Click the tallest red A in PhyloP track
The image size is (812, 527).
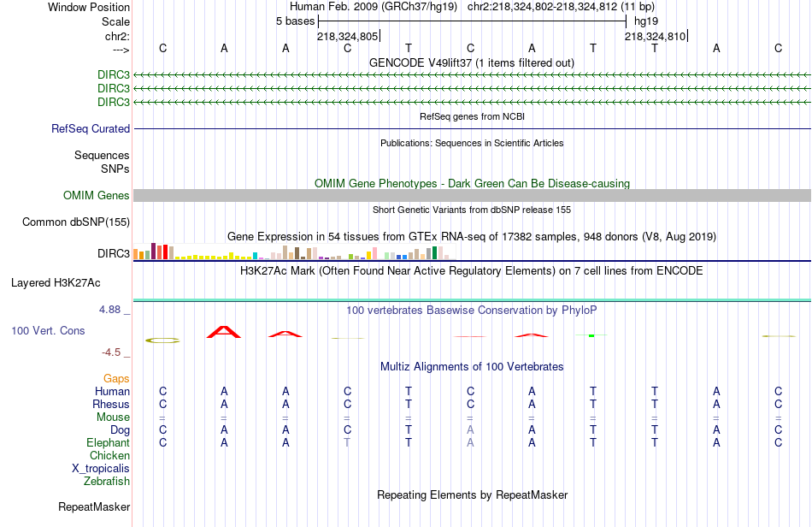click(x=224, y=332)
